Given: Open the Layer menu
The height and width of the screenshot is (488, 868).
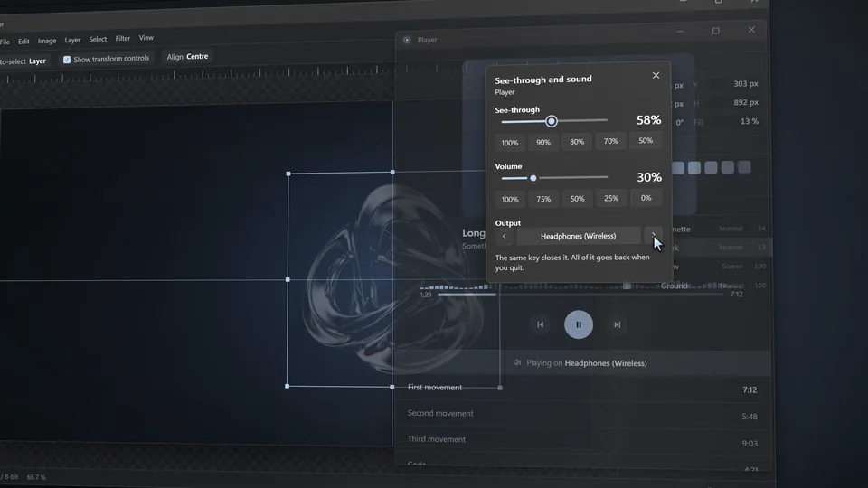Looking at the screenshot, I should pyautogui.click(x=72, y=40).
